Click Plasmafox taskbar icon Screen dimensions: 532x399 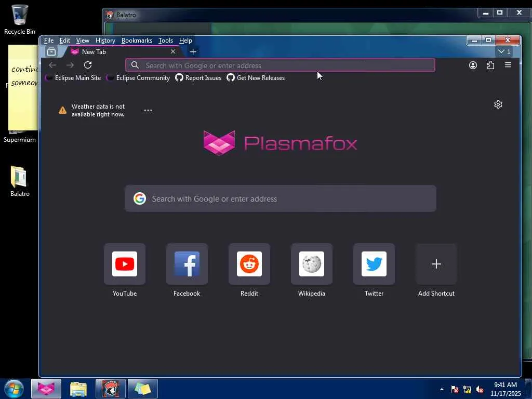coord(46,389)
